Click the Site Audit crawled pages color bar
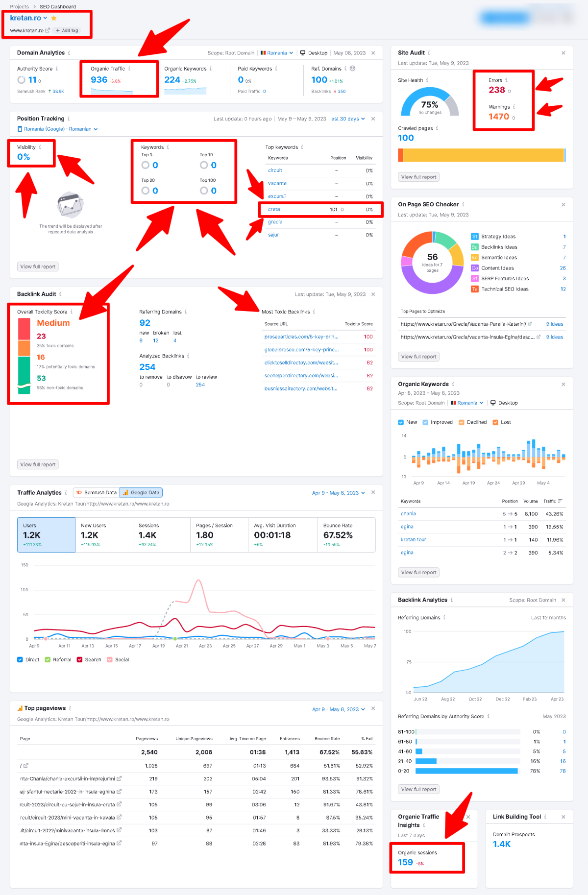This screenshot has height=895, width=588. click(x=482, y=155)
